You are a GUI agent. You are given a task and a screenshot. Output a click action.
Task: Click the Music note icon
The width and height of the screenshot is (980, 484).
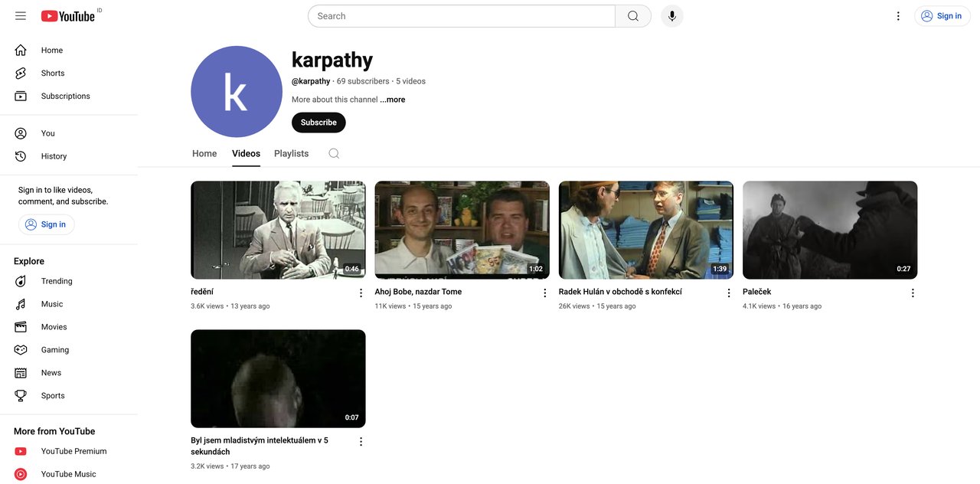(x=21, y=304)
